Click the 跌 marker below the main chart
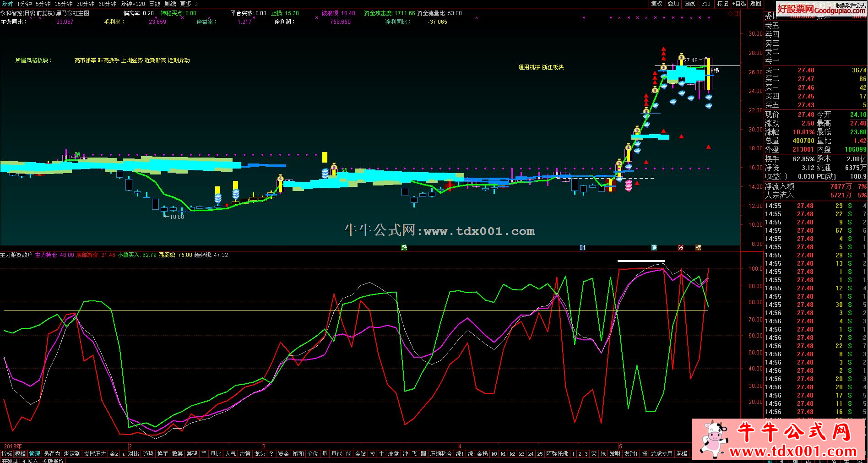The width and height of the screenshot is (868, 463). [404, 248]
